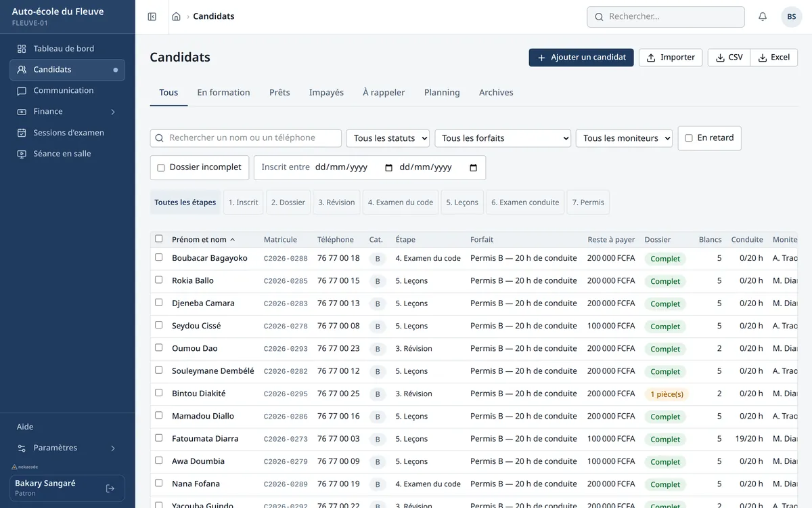Switch to the En formation tab
This screenshot has height=508, width=812.
pos(223,93)
